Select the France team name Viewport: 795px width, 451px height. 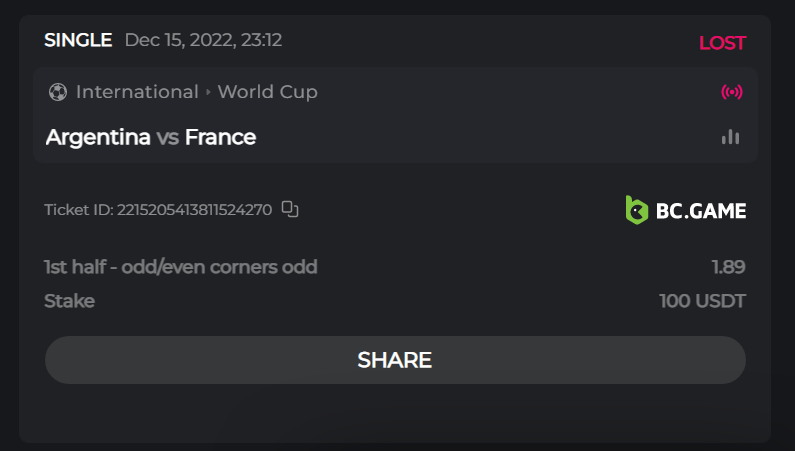220,137
